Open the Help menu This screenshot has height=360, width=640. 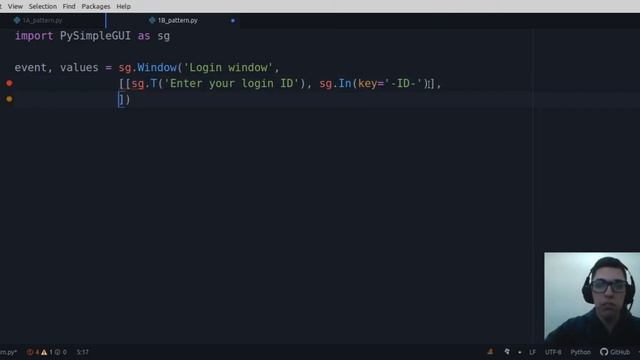[123, 7]
